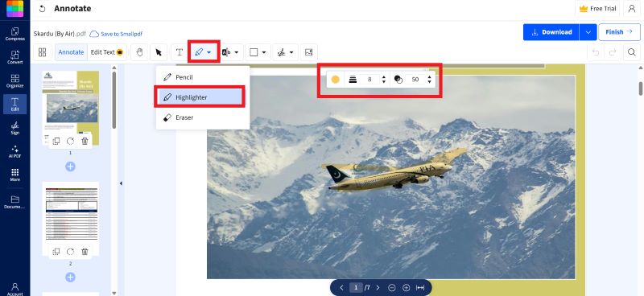Open the Sign tool in sidebar
The image size is (644, 296).
[14, 128]
